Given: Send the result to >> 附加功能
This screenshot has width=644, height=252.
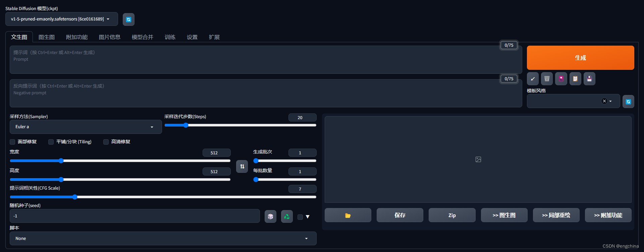Looking at the screenshot, I should [x=608, y=215].
